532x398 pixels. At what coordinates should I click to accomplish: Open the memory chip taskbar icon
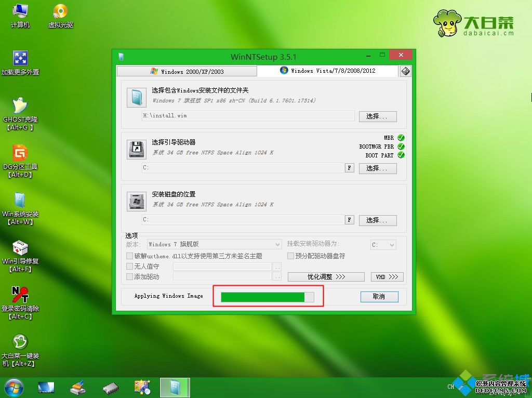tap(111, 388)
